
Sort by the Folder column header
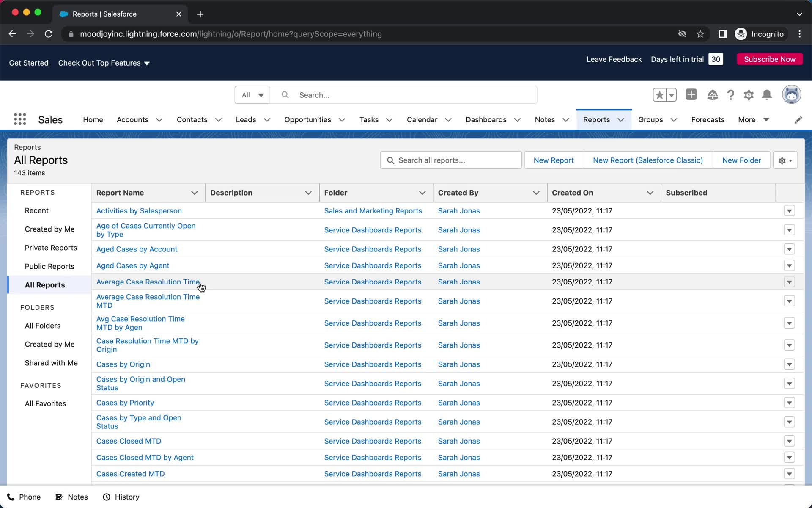coord(336,193)
